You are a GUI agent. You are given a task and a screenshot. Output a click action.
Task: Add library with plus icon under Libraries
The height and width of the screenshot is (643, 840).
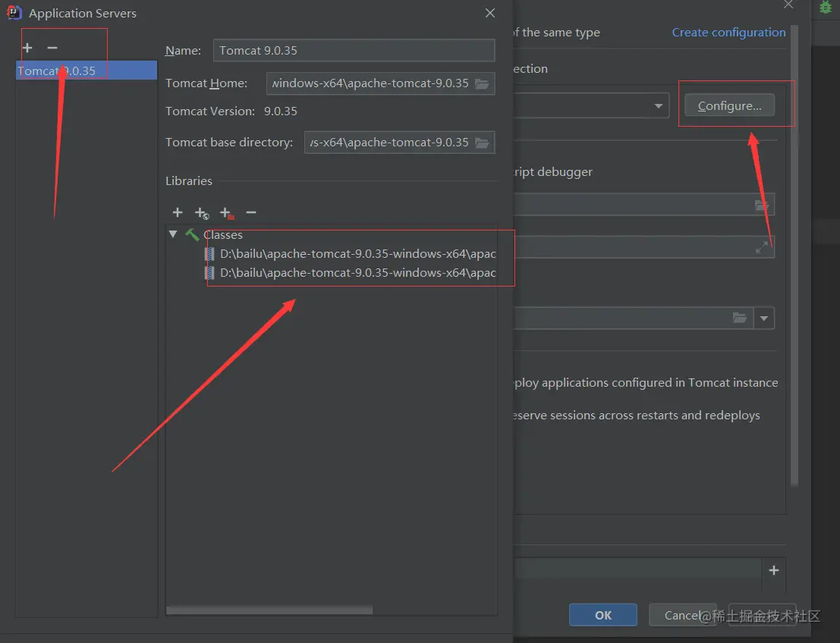click(x=178, y=212)
